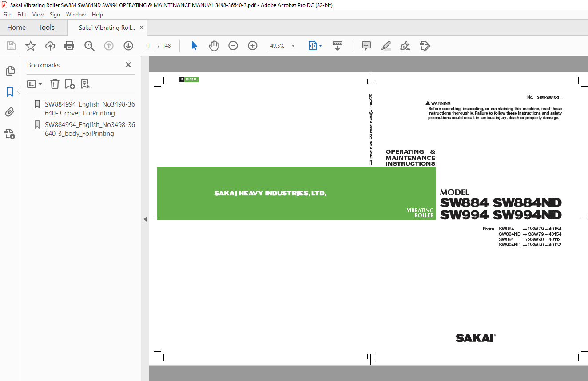This screenshot has height=381, width=588.
Task: Select the Highlight text tool
Action: pyautogui.click(x=386, y=46)
